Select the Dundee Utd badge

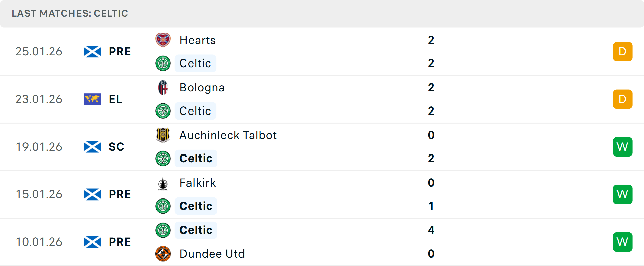coord(163,254)
